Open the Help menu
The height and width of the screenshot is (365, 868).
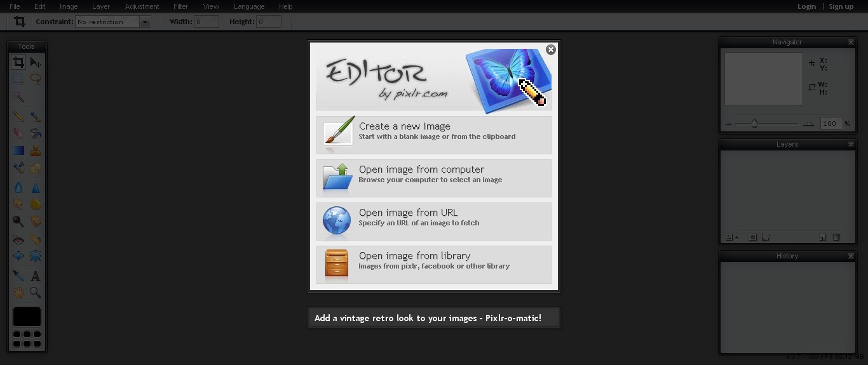coord(286,6)
